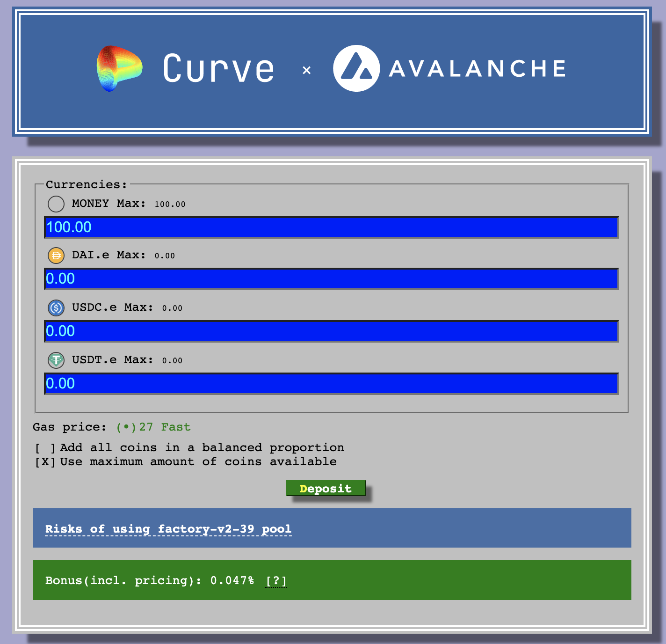Click the green Deposit button
Image resolution: width=666 pixels, height=644 pixels.
point(326,488)
